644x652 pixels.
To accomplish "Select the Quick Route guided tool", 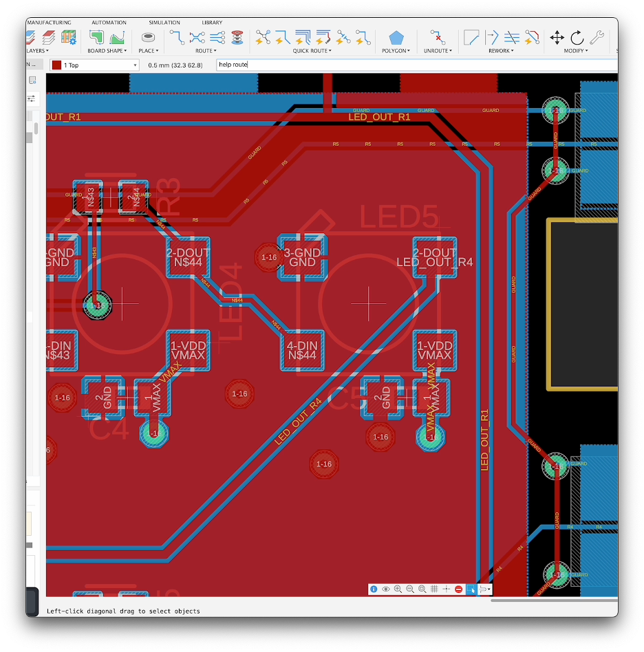I will pos(323,37).
